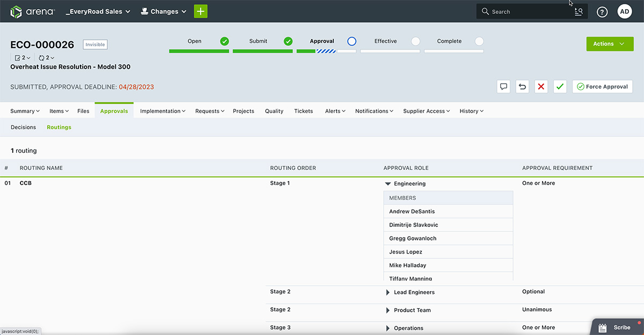
Task: Click the green checkmark approve icon
Action: 560,87
